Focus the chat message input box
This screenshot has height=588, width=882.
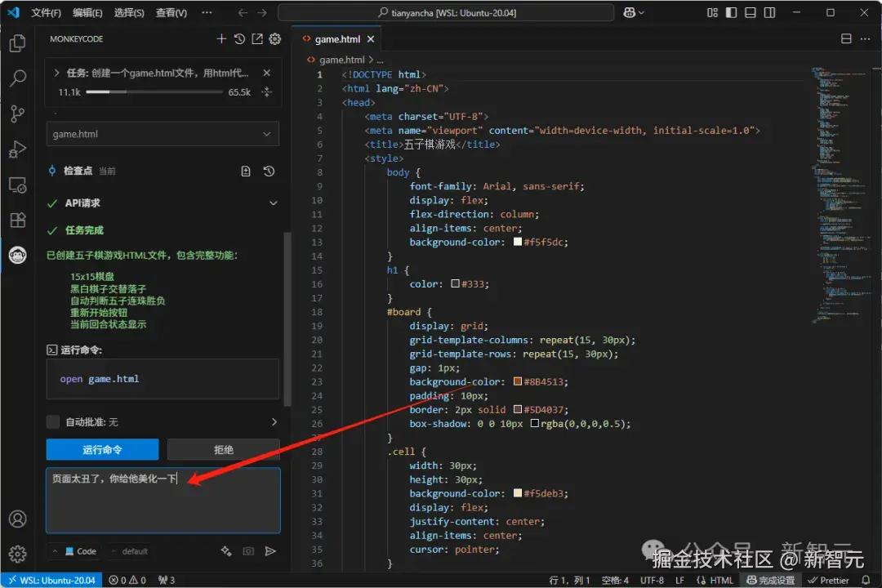point(163,501)
